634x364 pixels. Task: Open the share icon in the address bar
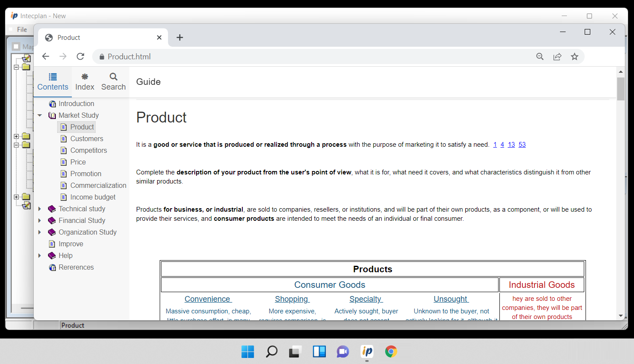click(x=557, y=56)
